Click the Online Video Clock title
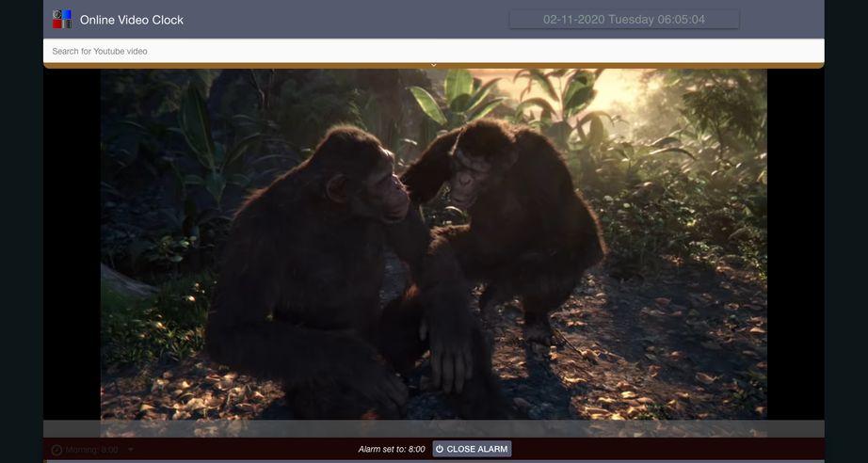 [132, 20]
